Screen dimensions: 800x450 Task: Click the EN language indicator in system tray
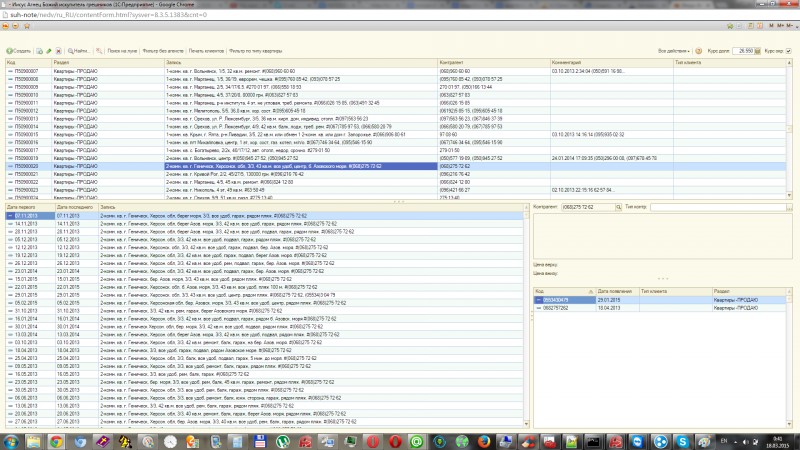click(723, 441)
